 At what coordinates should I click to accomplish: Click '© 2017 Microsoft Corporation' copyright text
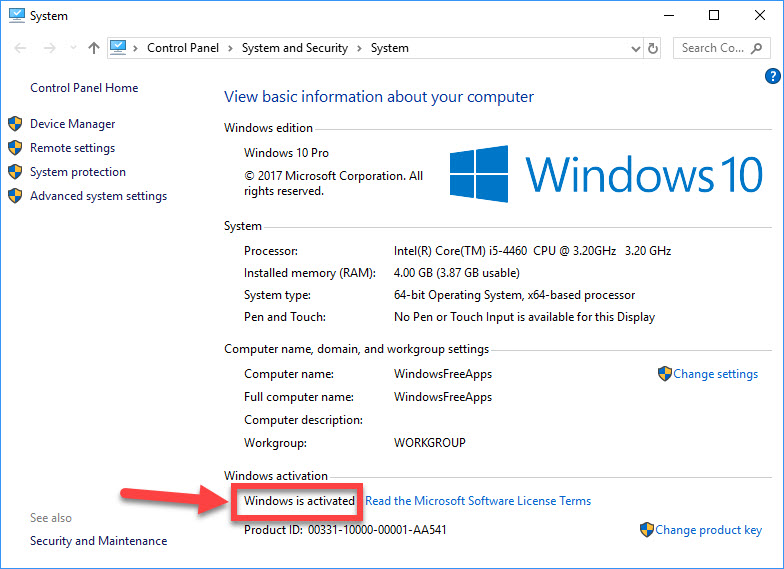pos(334,184)
